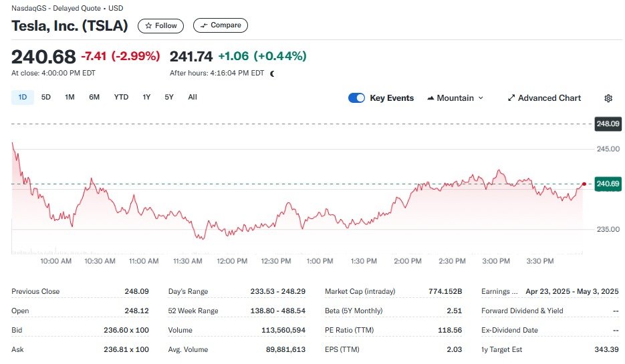This screenshot has height=364, width=625.
Task: Toggle the Key Events switch off
Action: pyautogui.click(x=356, y=98)
